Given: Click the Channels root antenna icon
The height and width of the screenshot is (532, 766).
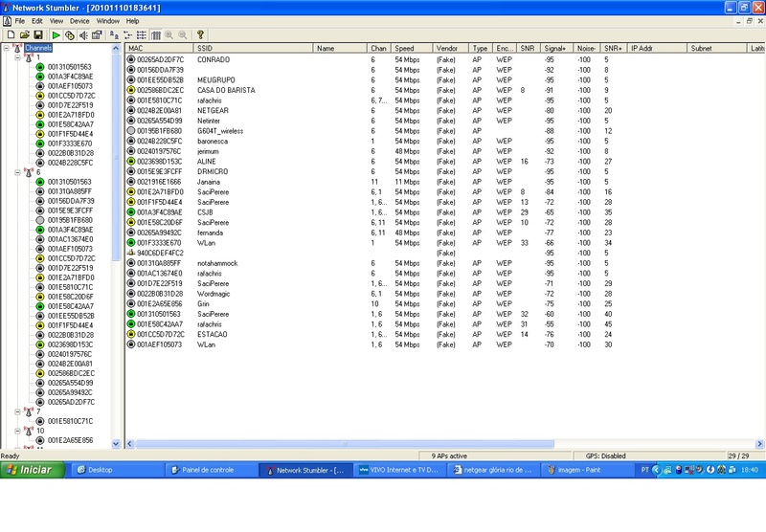Looking at the screenshot, I should (17, 48).
